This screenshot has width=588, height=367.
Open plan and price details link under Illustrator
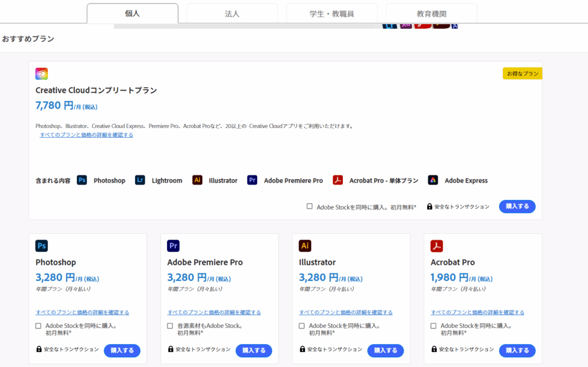(x=346, y=312)
